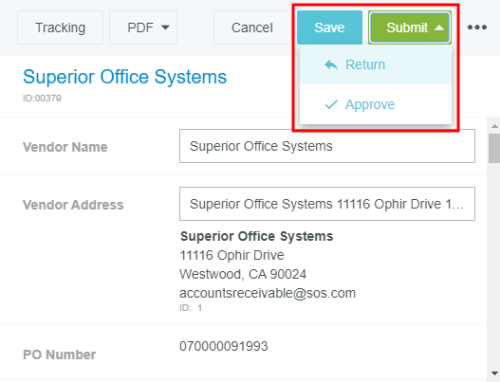Image resolution: width=500 pixels, height=382 pixels.
Task: Open the PDF dropdown arrow
Action: click(165, 27)
